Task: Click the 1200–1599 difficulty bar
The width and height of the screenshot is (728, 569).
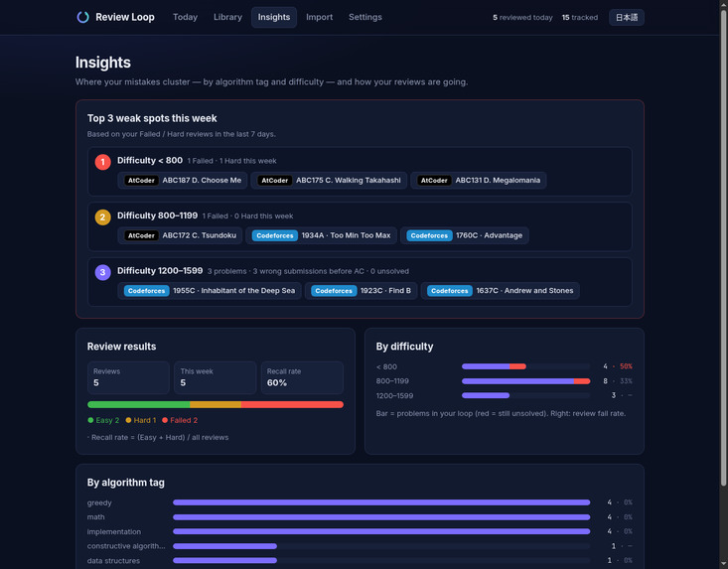Action: (x=525, y=395)
